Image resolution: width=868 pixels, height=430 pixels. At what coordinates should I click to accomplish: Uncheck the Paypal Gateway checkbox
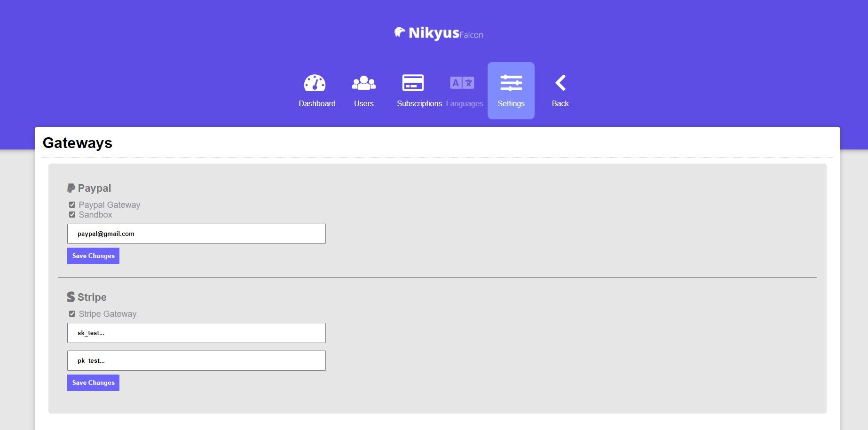[x=72, y=205]
